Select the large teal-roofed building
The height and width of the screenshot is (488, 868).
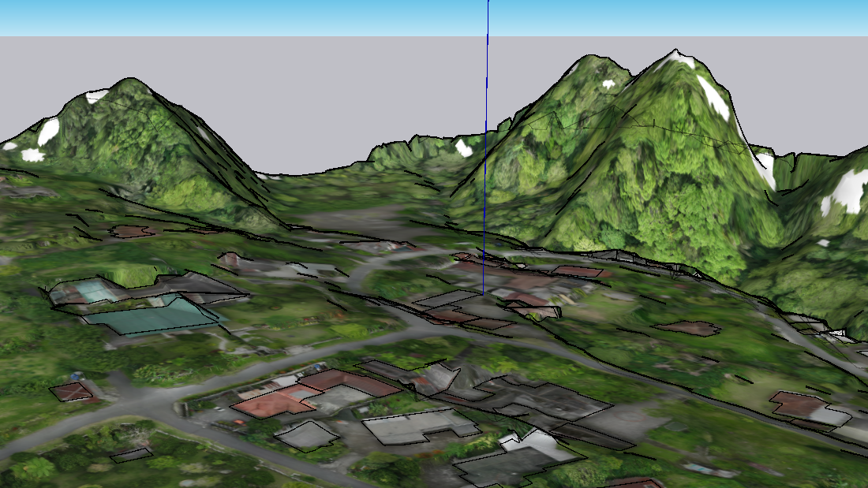(155, 317)
